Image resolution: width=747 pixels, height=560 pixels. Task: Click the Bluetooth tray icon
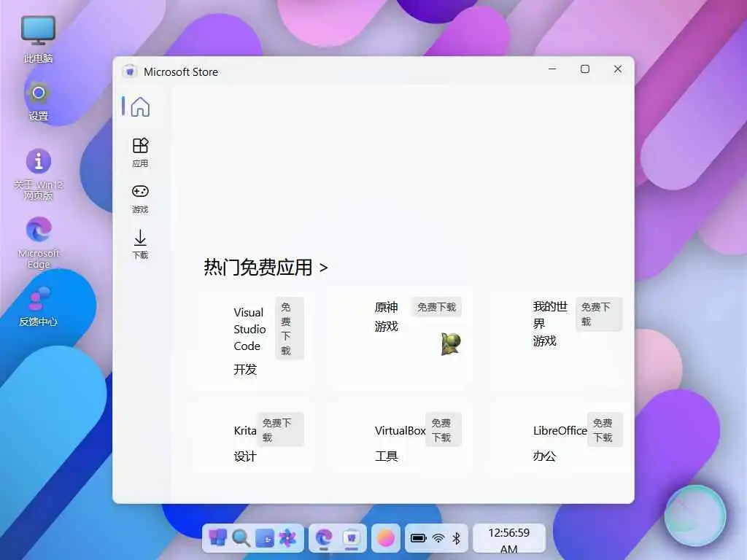coord(457,538)
